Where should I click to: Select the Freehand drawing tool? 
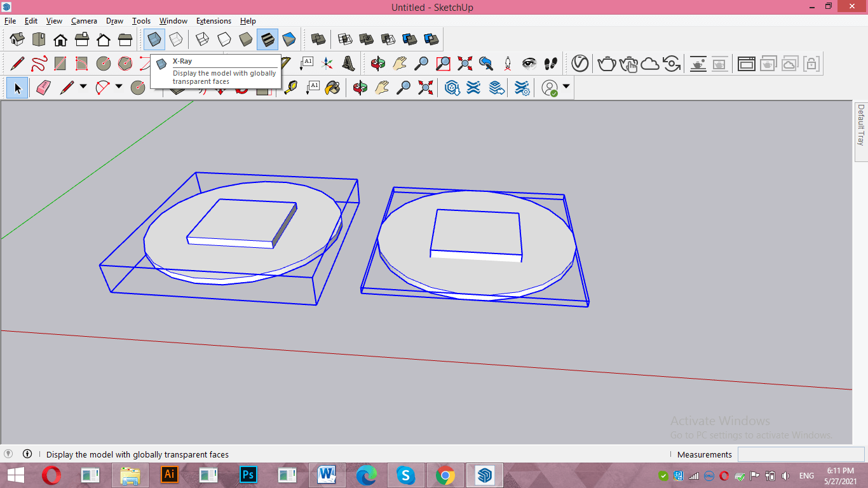coord(39,64)
